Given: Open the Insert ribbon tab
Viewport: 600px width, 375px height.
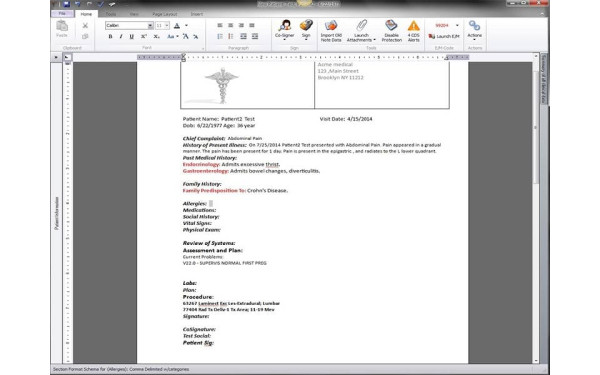Looking at the screenshot, I should click(197, 14).
